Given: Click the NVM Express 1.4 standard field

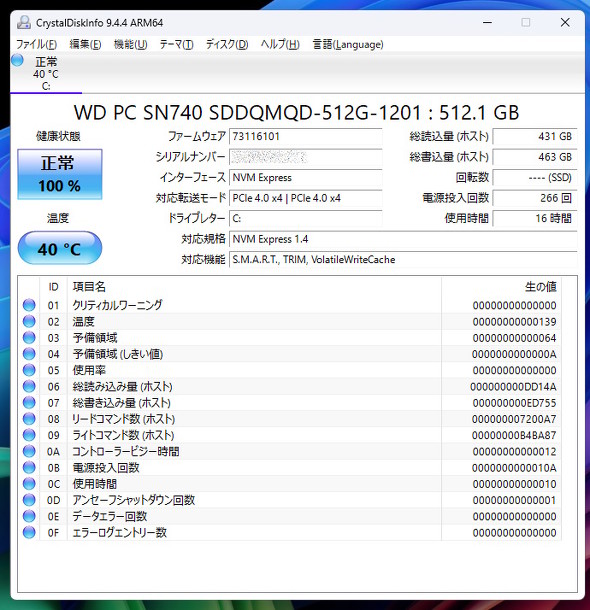Looking at the screenshot, I should click(x=403, y=239).
